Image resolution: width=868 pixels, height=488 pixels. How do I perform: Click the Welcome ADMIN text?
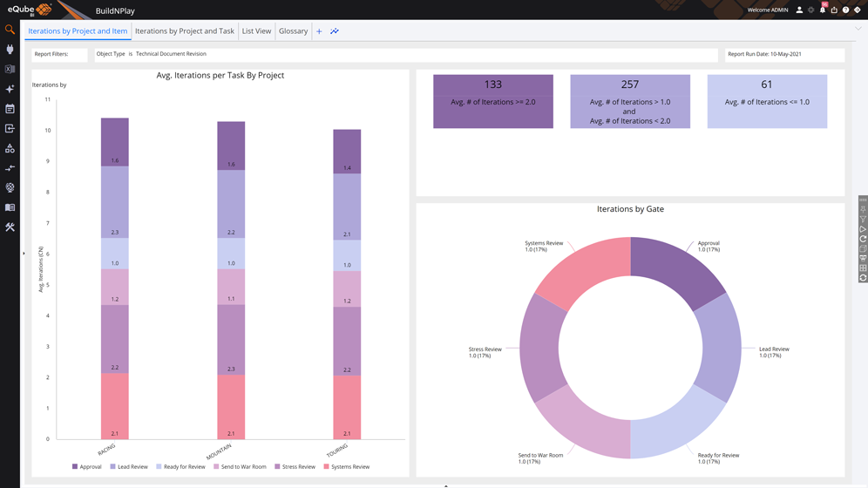click(768, 10)
